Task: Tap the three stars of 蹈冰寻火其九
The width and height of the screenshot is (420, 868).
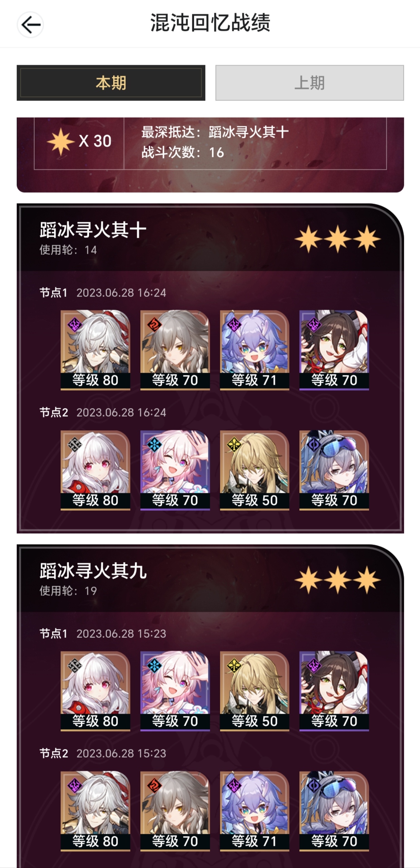Action: tap(337, 580)
